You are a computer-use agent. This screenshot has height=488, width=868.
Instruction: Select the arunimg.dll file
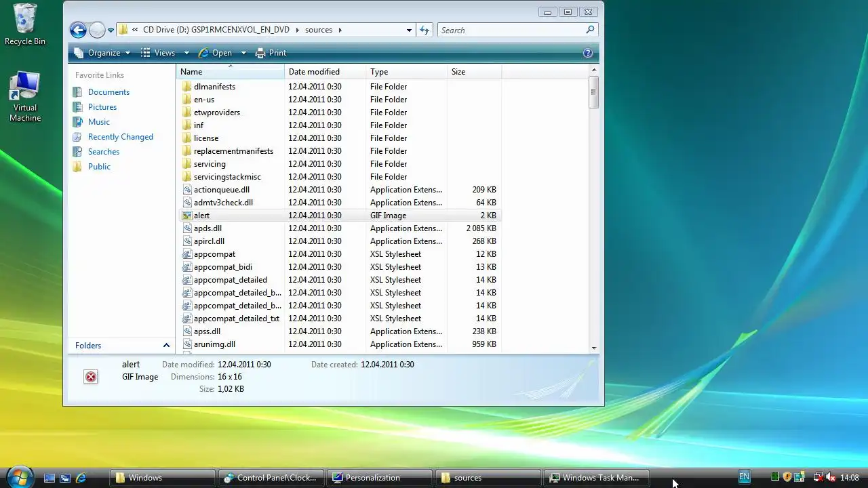(x=214, y=344)
